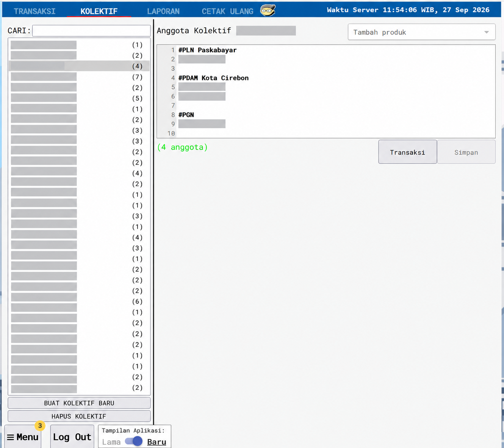Viewport: 504px width, 448px height.
Task: Go to the CETAK ULANG tab
Action: tap(227, 11)
